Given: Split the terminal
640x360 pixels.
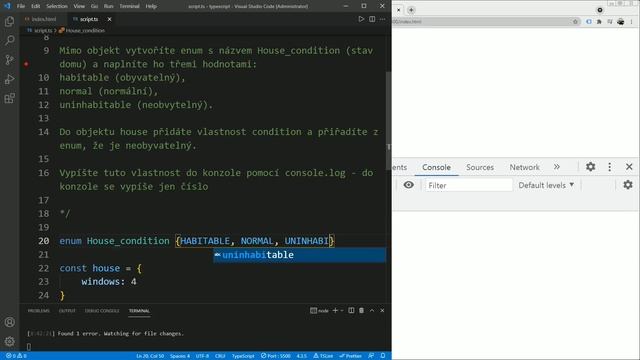Looking at the screenshot, I should pos(351,311).
